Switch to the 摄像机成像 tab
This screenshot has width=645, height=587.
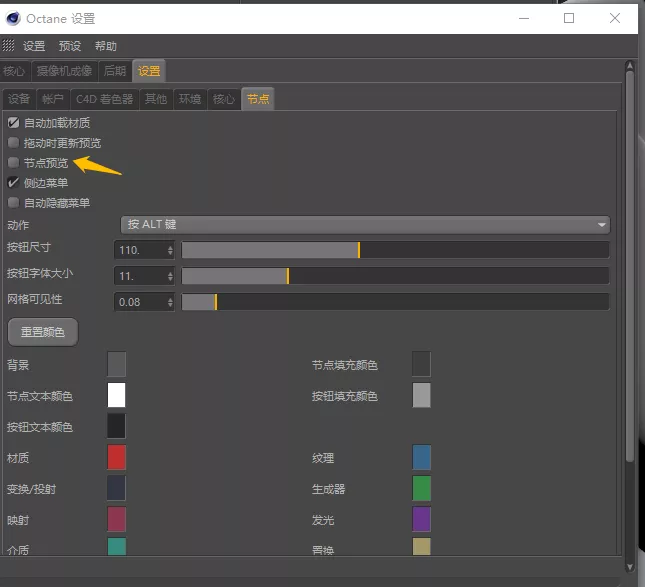64,71
